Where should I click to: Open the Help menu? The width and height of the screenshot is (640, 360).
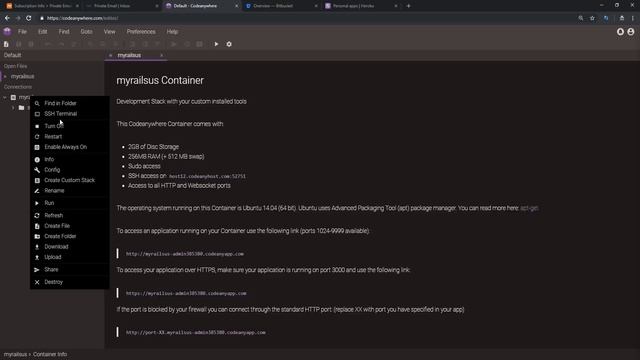point(172,31)
